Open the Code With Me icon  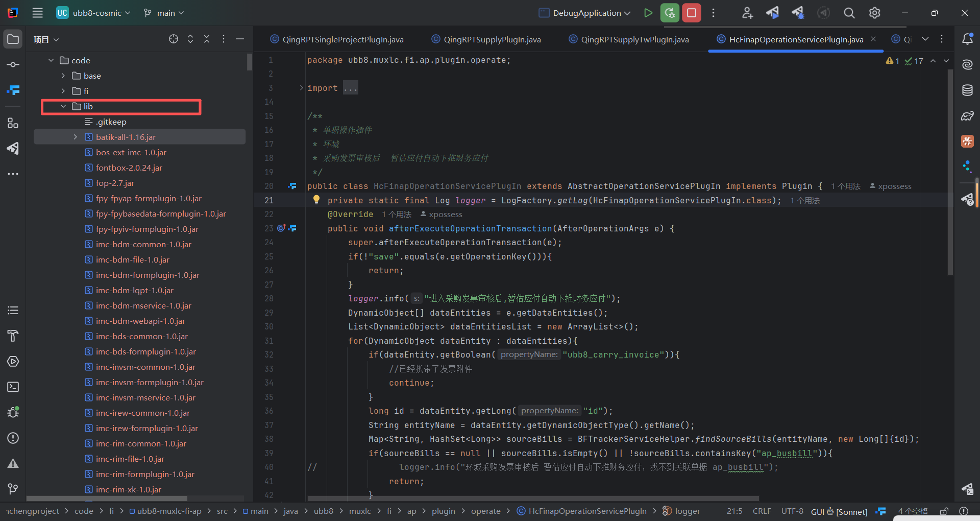coord(747,13)
